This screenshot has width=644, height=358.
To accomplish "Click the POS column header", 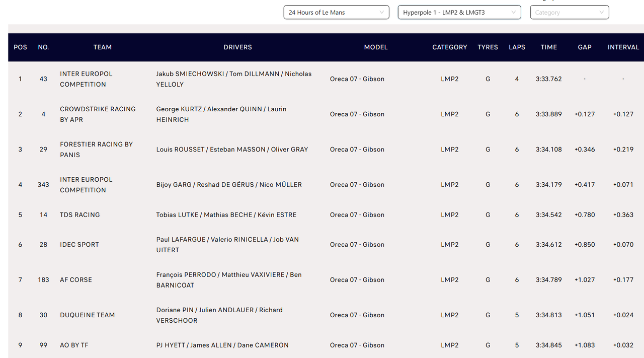I will (x=20, y=47).
